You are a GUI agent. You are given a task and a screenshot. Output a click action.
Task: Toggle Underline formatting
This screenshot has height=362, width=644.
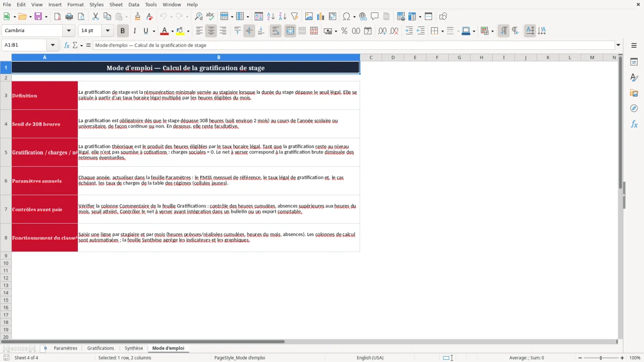coord(145,31)
